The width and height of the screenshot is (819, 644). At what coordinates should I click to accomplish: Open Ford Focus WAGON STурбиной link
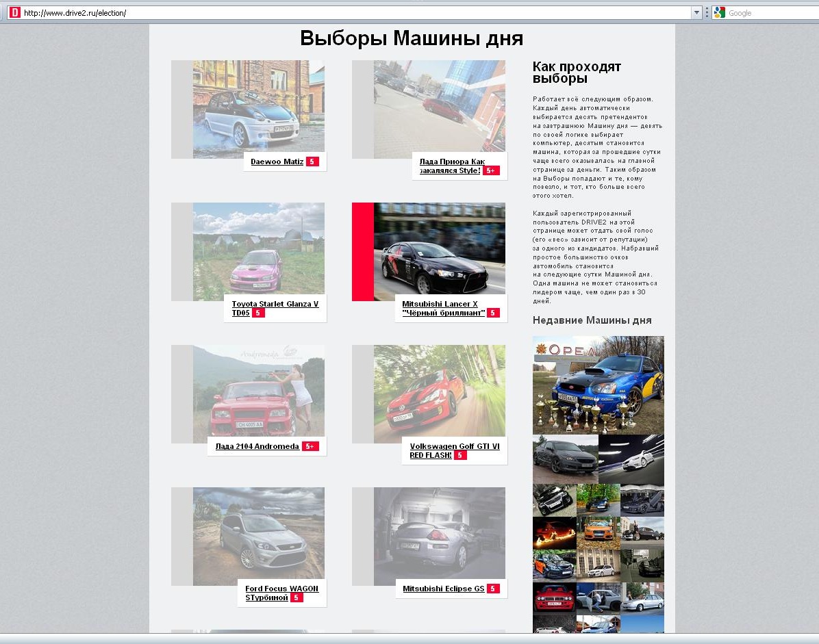click(x=281, y=593)
